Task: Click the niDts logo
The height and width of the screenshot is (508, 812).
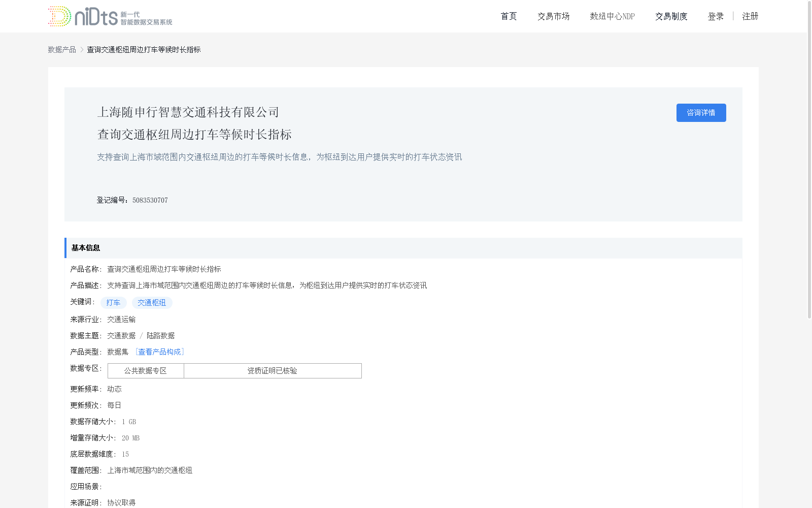Action: point(110,16)
